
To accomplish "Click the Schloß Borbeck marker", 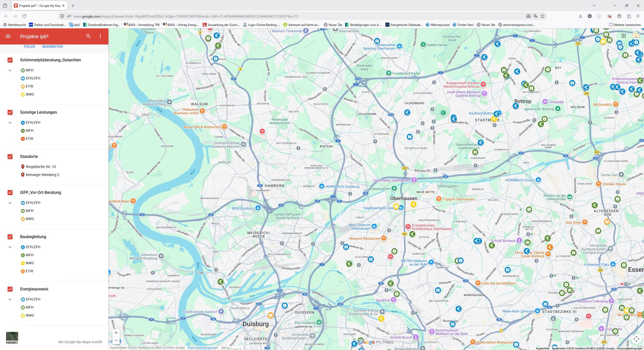I will pyautogui.click(x=519, y=241).
